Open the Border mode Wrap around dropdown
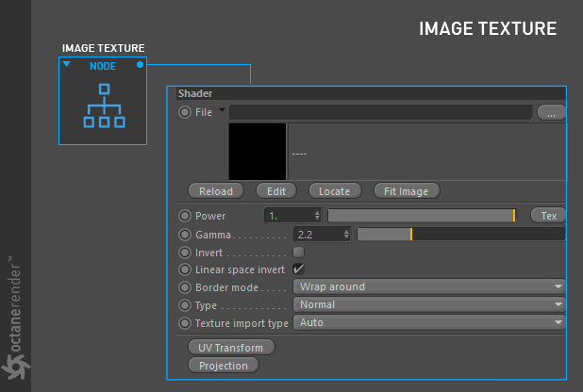 click(429, 286)
